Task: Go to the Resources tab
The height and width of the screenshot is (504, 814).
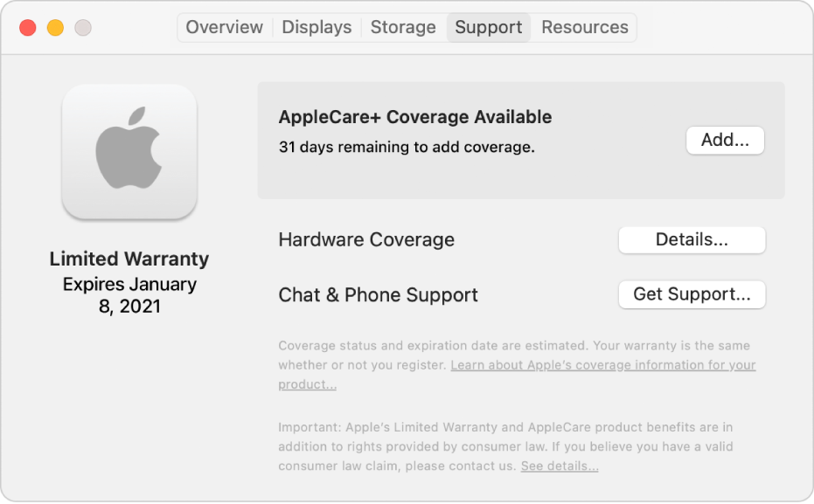Action: tap(584, 27)
